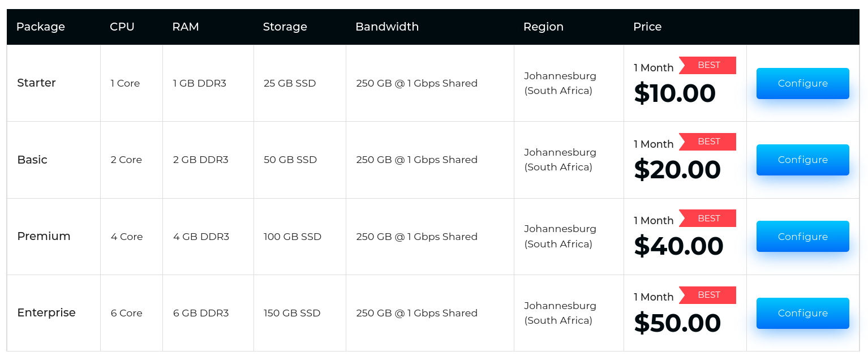
Task: Click the BEST ribbon on Starter row
Action: pyautogui.click(x=708, y=65)
